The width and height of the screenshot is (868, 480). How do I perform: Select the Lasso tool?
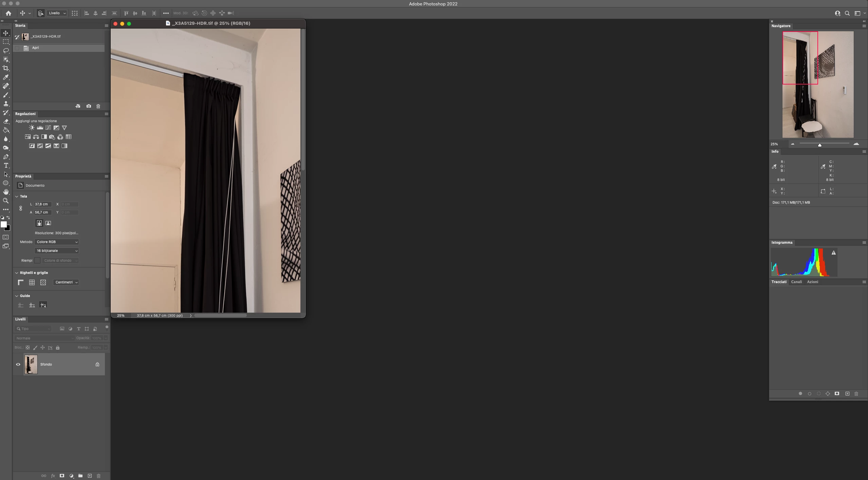pyautogui.click(x=6, y=51)
